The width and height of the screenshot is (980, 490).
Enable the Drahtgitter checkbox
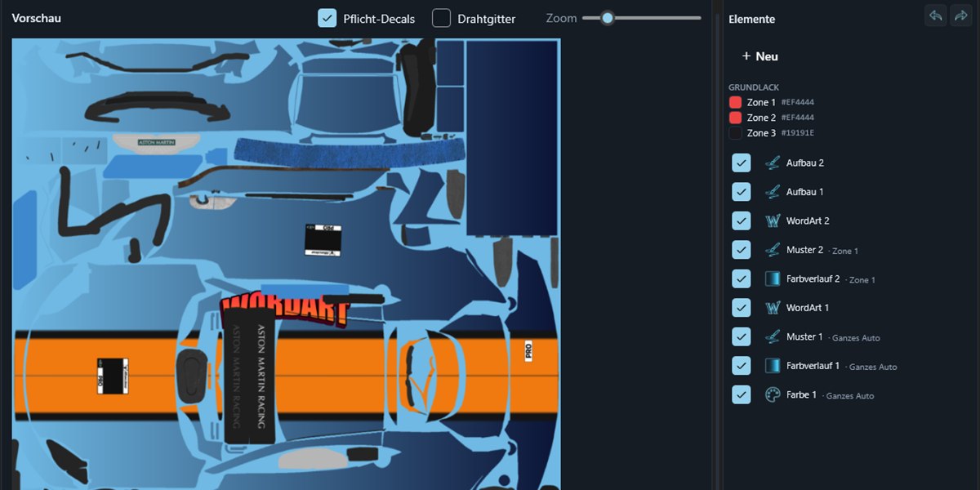(441, 18)
